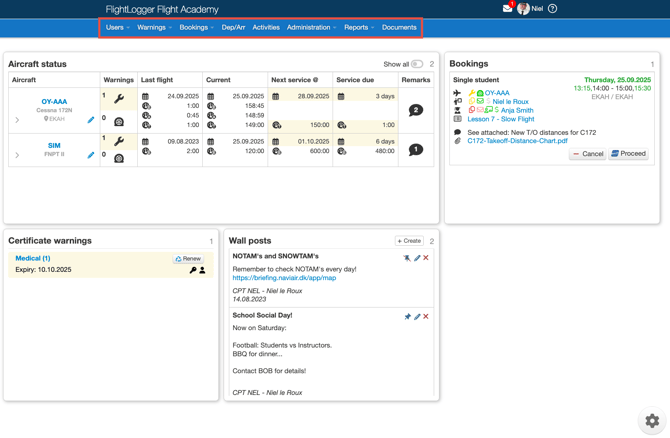Screen dimensions: 670x438
Task: Open Anja Smith student link
Action: click(x=517, y=110)
